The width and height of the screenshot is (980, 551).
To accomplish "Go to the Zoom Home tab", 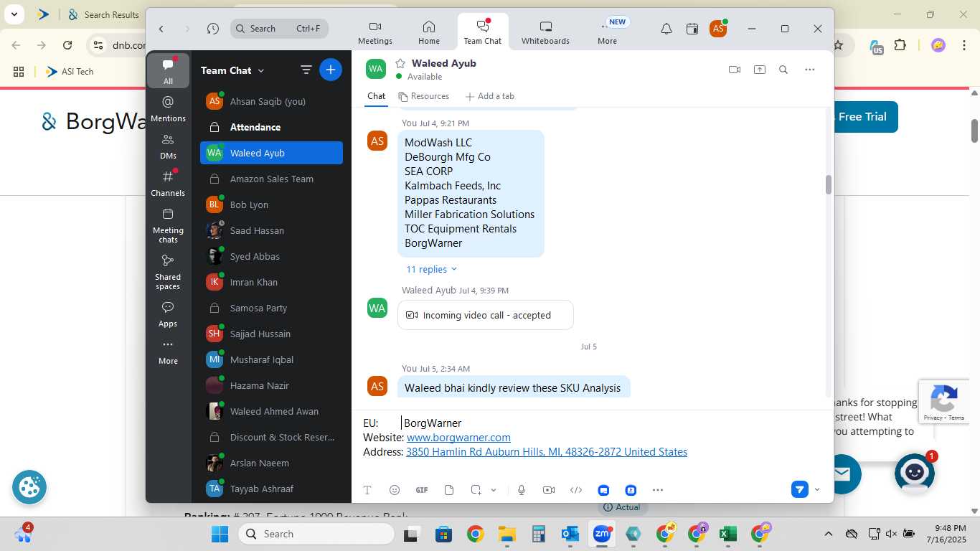I will [x=429, y=32].
